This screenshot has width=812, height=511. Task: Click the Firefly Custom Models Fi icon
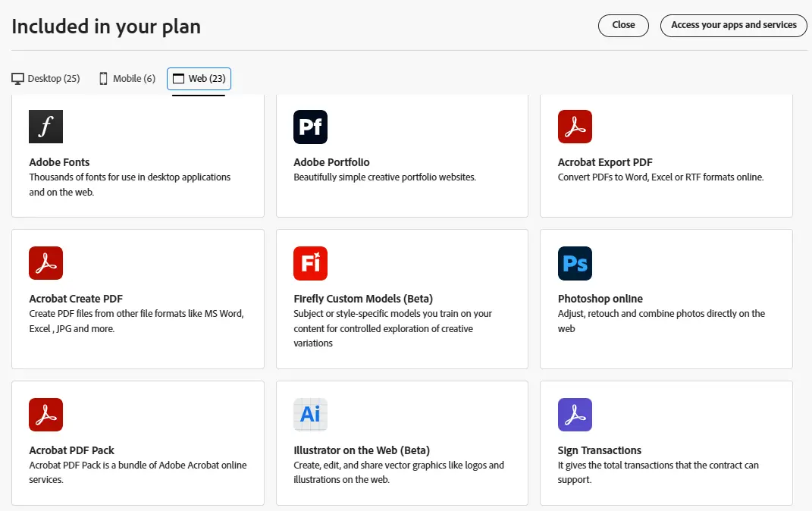click(x=310, y=263)
